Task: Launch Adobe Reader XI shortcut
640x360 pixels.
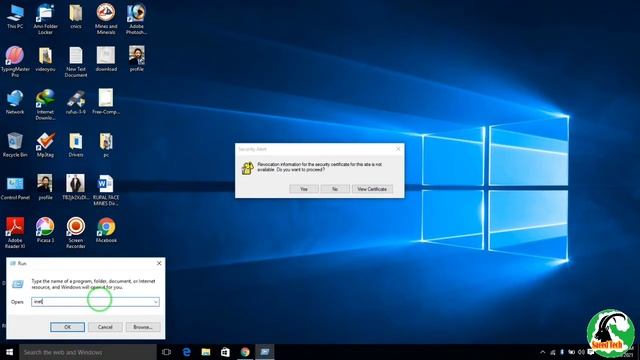Action: click(x=15, y=233)
